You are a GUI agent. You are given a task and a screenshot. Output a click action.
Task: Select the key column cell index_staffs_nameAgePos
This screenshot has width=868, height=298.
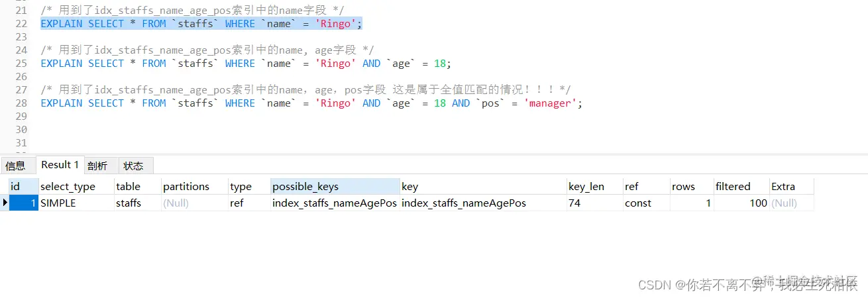pyautogui.click(x=483, y=203)
